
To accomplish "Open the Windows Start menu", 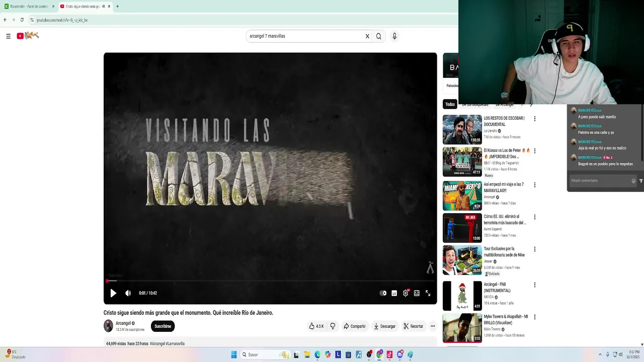I will tap(234, 354).
